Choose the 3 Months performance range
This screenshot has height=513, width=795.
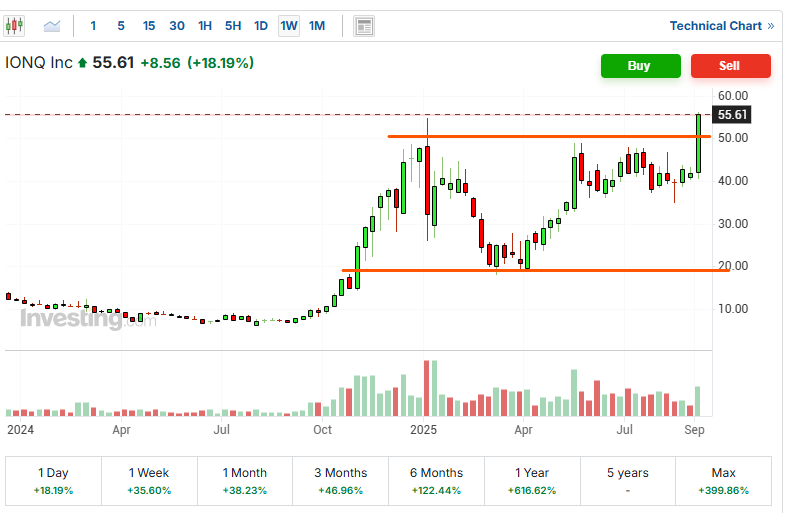coord(341,481)
